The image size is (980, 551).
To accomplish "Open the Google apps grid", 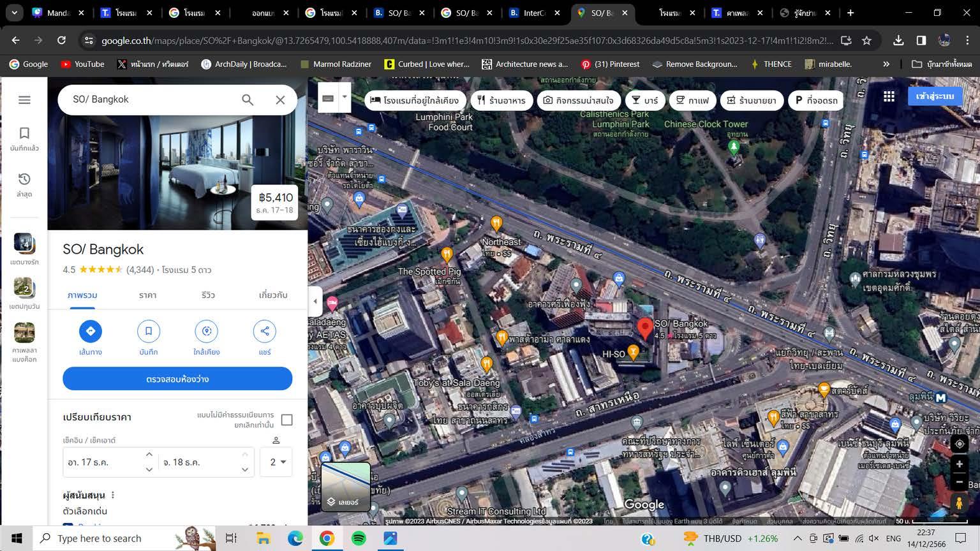I will (x=889, y=96).
